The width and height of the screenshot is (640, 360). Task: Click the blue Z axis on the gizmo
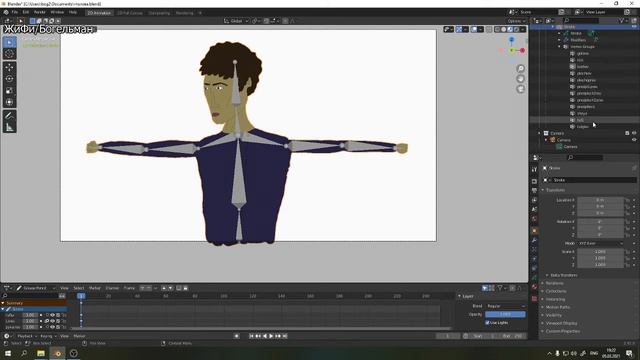coord(511,40)
